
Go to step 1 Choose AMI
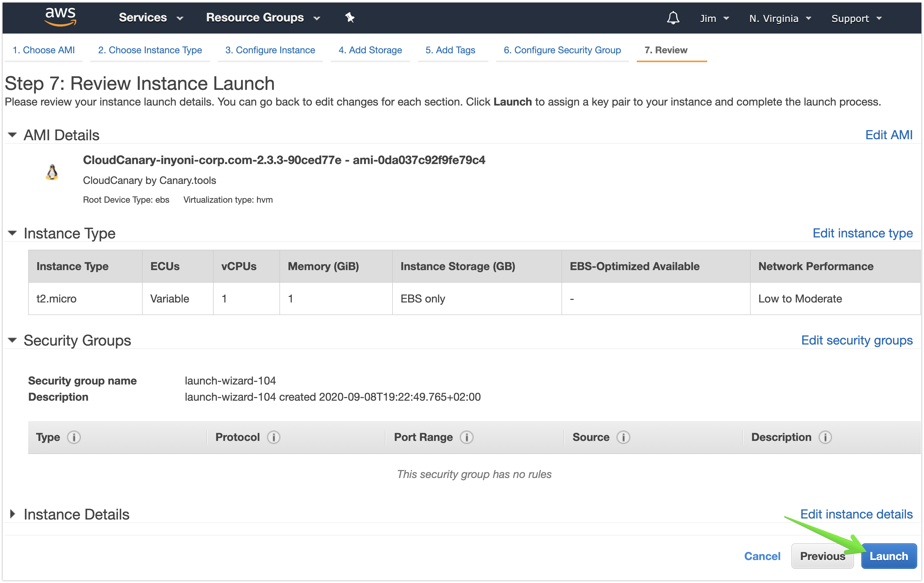pyautogui.click(x=43, y=50)
